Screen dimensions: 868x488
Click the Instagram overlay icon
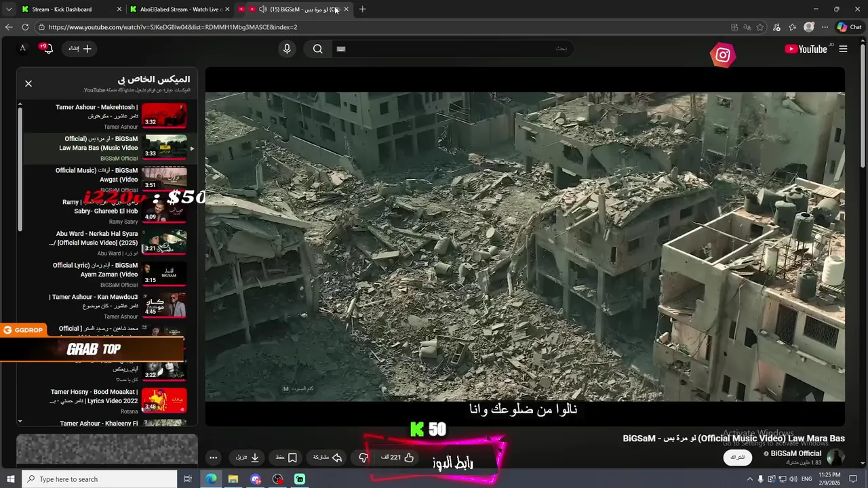click(x=723, y=56)
